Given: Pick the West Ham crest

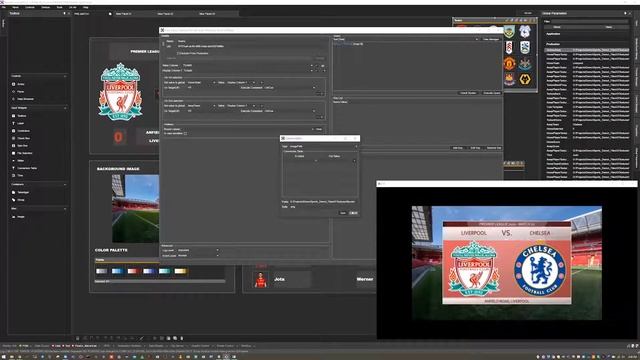Looking at the screenshot, I should (509, 79).
